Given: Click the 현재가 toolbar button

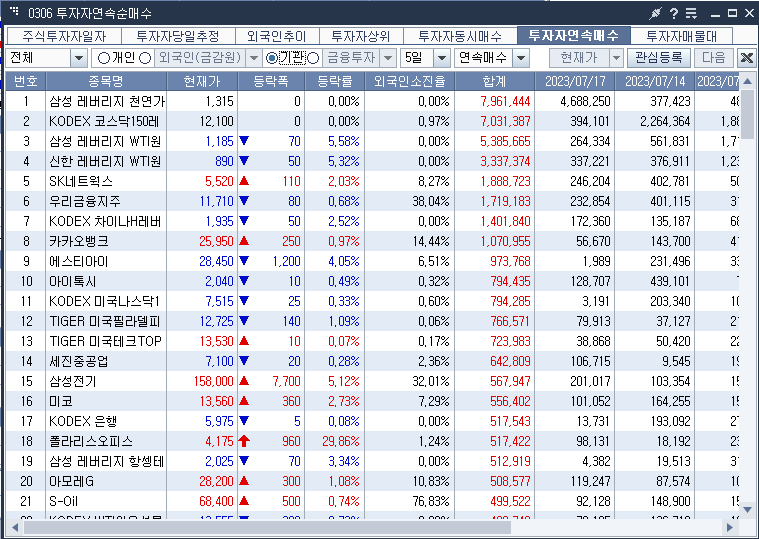Looking at the screenshot, I should 579,58.
